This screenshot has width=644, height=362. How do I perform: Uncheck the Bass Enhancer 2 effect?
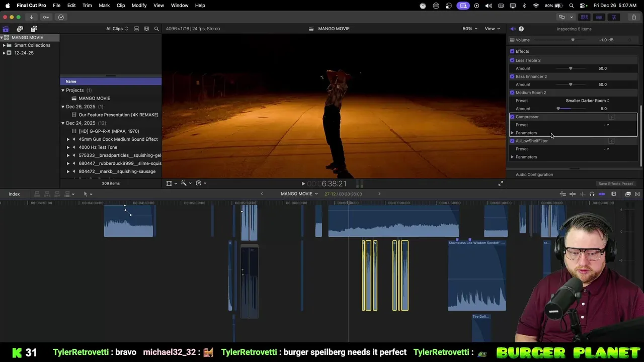click(512, 76)
